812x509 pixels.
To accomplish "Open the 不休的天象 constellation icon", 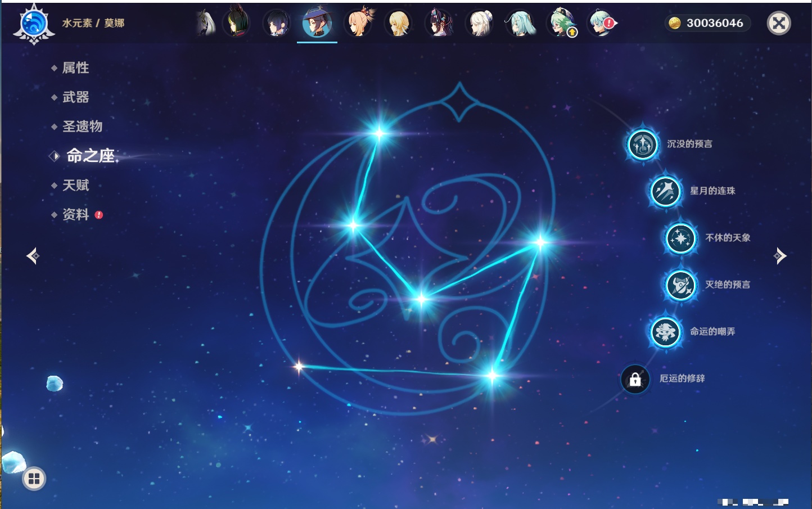I will [x=680, y=238].
